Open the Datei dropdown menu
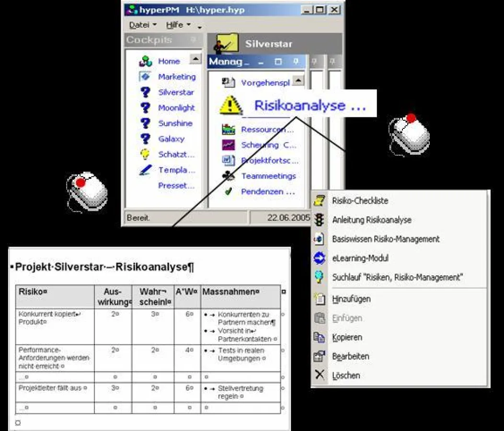The image size is (504, 431). [x=142, y=25]
